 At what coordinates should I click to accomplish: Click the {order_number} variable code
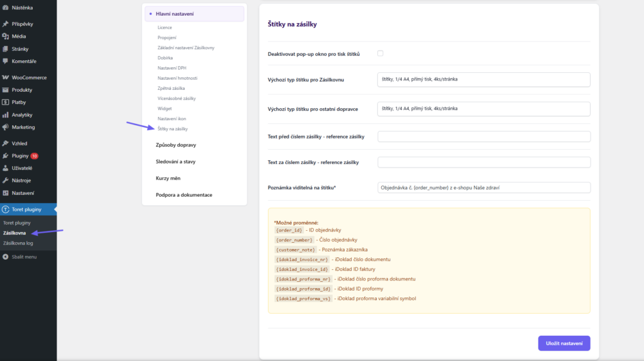pos(294,240)
